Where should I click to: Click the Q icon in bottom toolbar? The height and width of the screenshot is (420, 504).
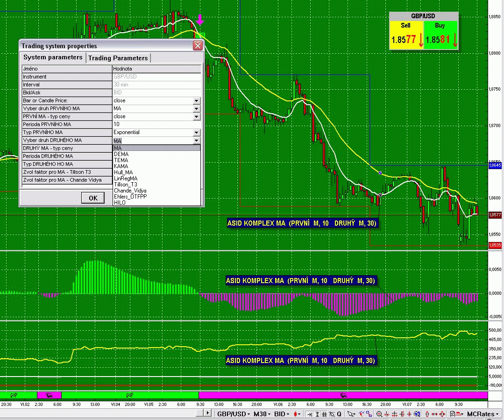[x=339, y=414]
